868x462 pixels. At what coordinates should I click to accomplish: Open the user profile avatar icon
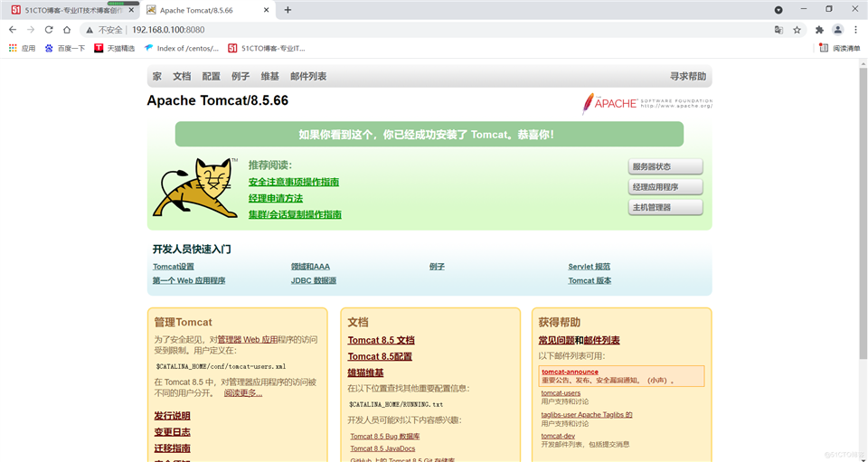(838, 30)
